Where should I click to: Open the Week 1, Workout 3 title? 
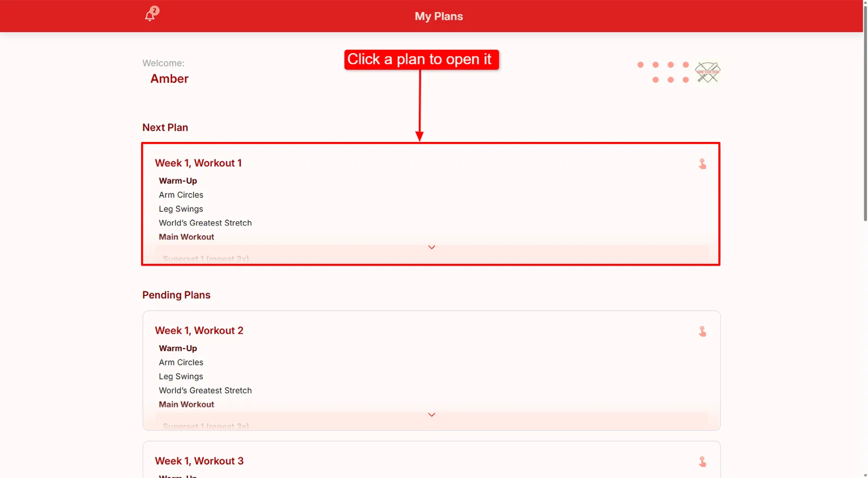point(199,461)
